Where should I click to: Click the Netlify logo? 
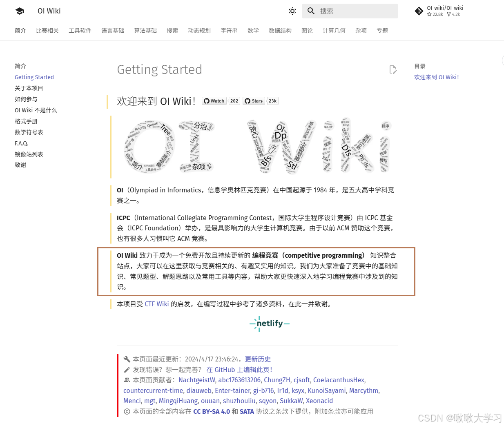pyautogui.click(x=270, y=323)
